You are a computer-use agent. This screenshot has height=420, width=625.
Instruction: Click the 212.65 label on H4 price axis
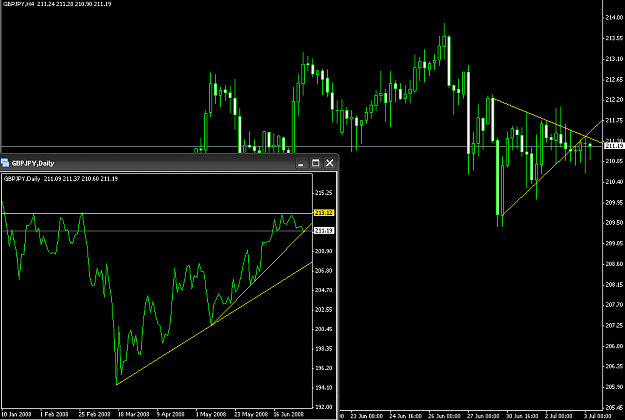pos(614,80)
